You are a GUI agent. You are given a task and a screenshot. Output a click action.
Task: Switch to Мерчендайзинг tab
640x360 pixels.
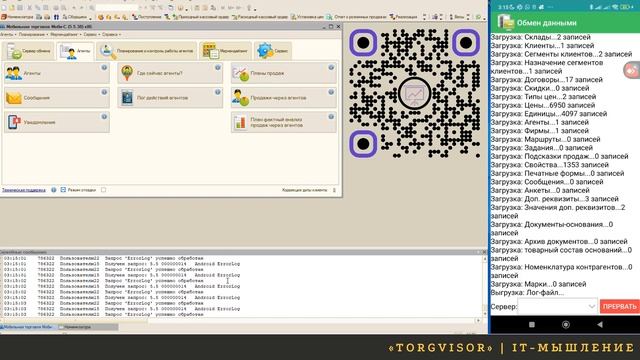pyautogui.click(x=225, y=51)
